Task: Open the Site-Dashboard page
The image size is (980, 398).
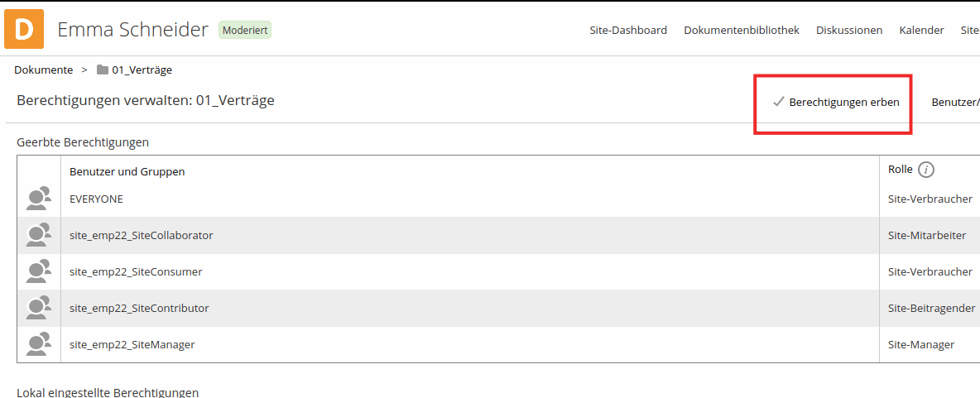Action: (628, 31)
